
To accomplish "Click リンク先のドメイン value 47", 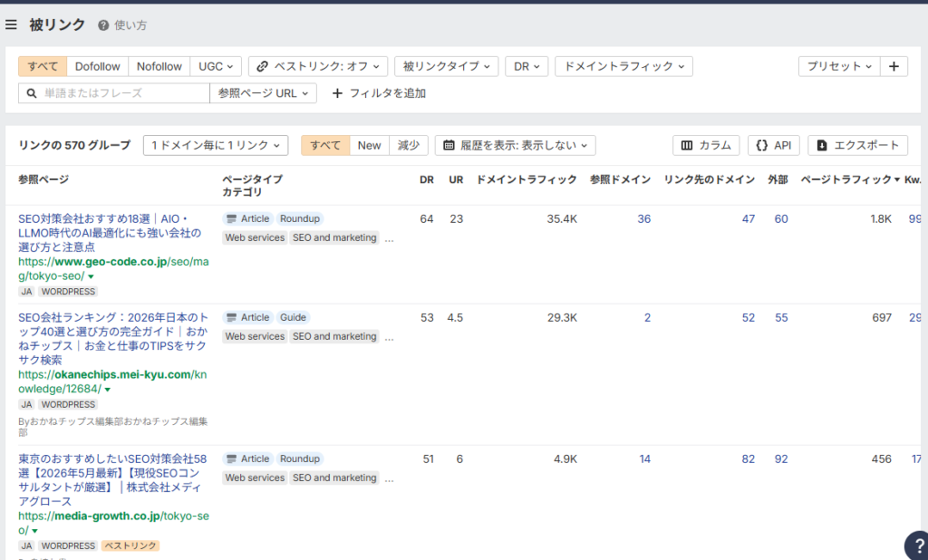I will pos(748,219).
